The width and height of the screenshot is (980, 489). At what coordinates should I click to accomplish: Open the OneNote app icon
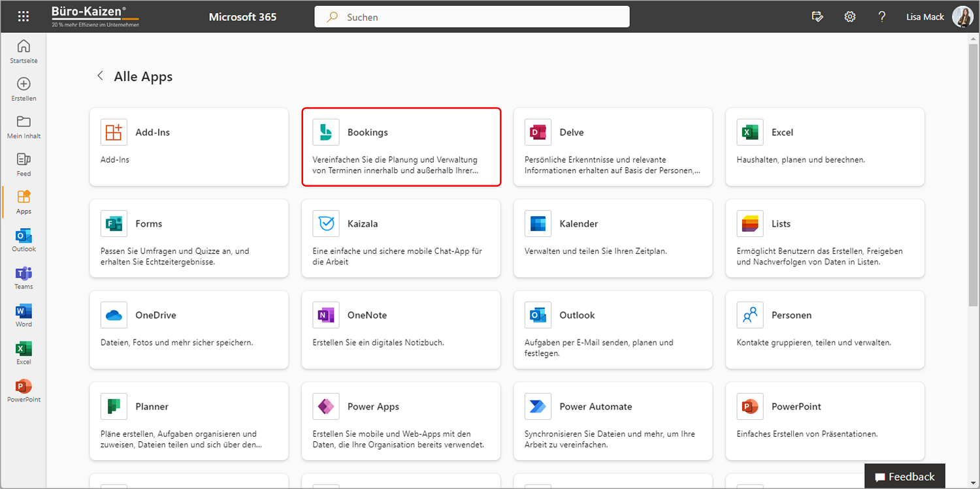pyautogui.click(x=325, y=315)
